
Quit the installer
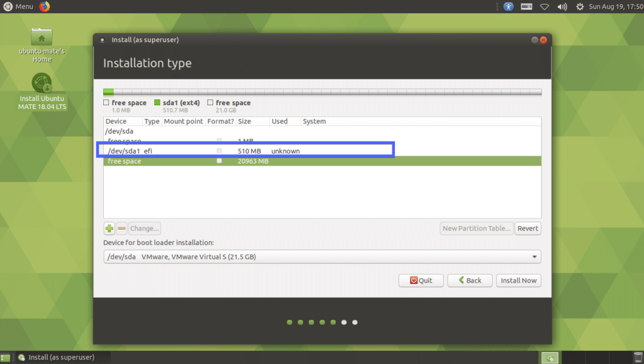tap(420, 280)
